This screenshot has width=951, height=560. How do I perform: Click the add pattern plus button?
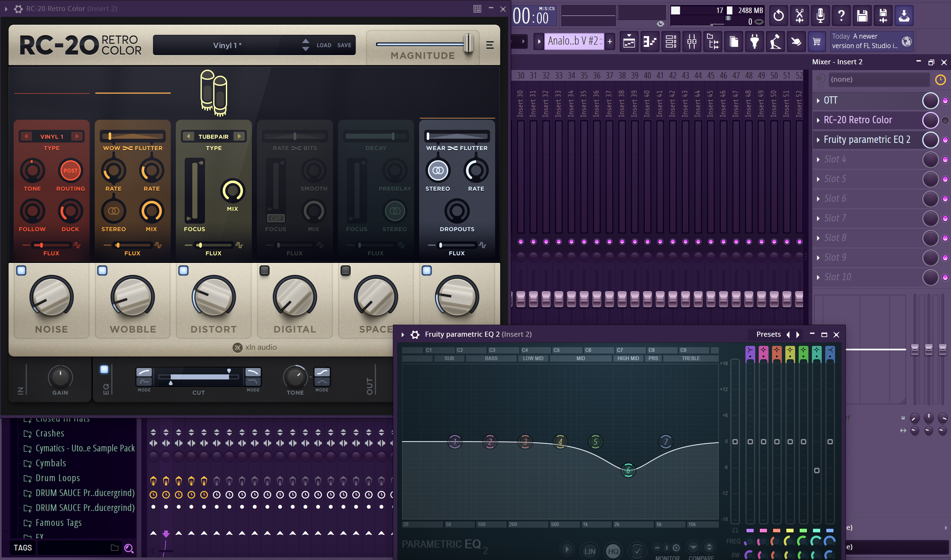coord(610,41)
